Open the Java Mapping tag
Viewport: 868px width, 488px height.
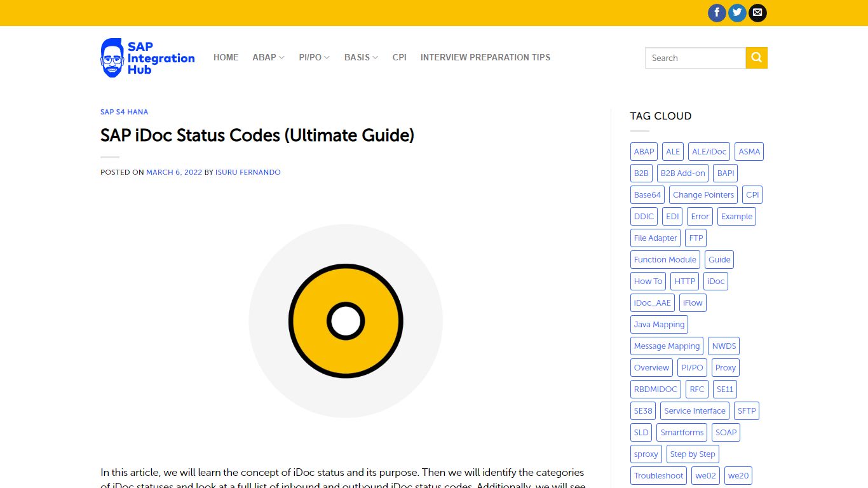660,325
